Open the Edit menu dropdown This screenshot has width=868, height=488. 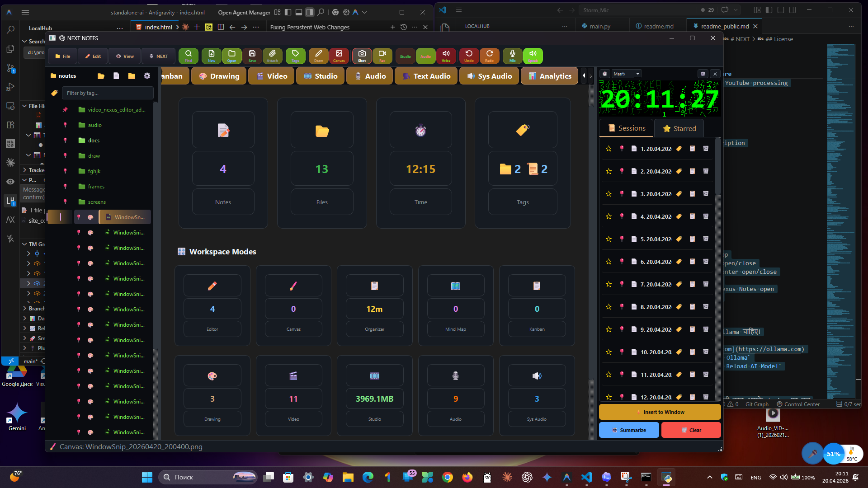pyautogui.click(x=93, y=56)
